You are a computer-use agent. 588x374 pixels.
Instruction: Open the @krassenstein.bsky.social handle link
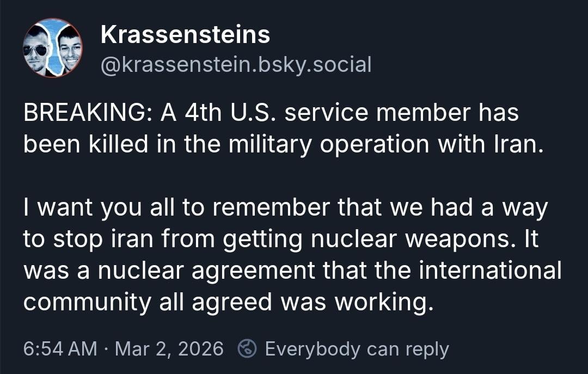[236, 65]
